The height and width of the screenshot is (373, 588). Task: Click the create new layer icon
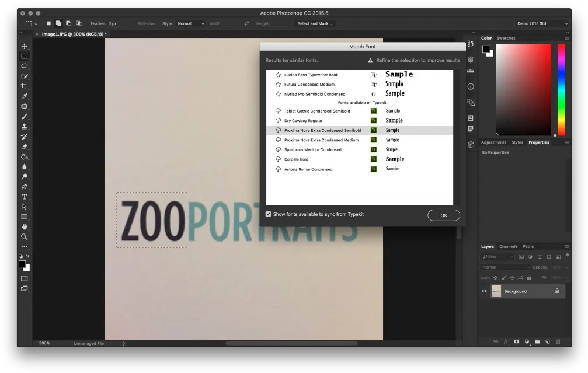pos(548,341)
